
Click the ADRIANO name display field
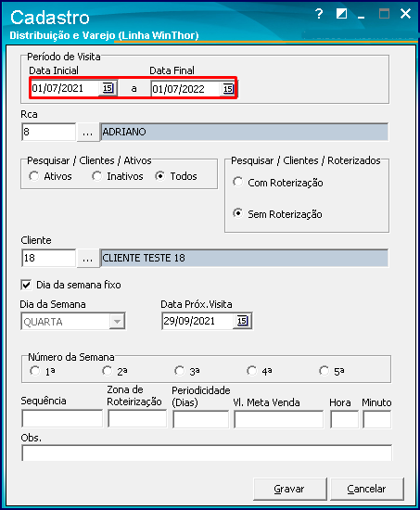[x=244, y=132]
